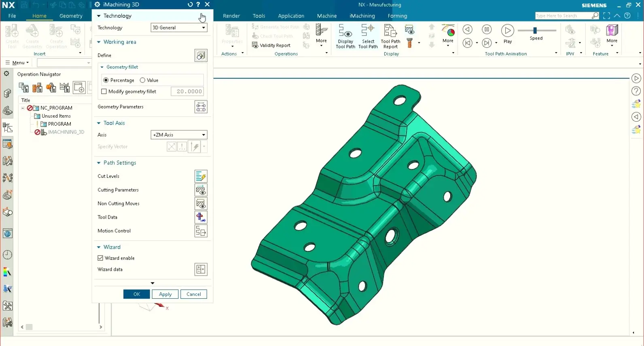Collapse the Tool Axis section
This screenshot has width=644, height=346.
click(99, 123)
